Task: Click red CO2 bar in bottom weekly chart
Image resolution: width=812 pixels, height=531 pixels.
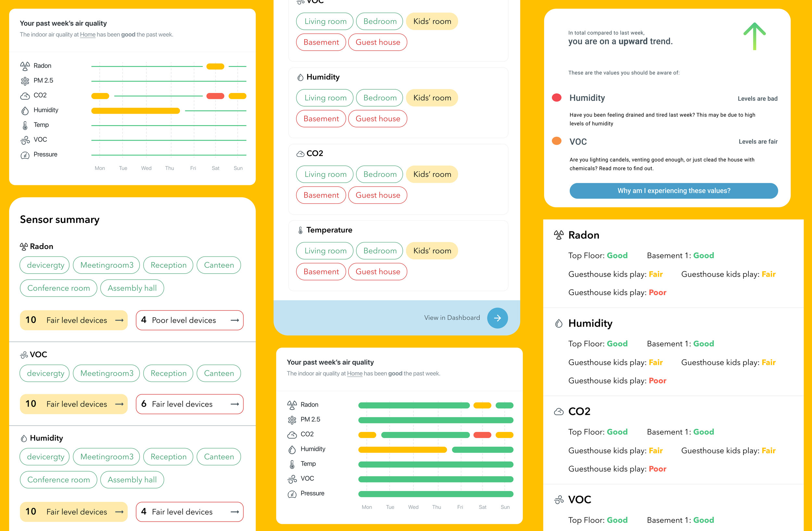Action: 482,435
